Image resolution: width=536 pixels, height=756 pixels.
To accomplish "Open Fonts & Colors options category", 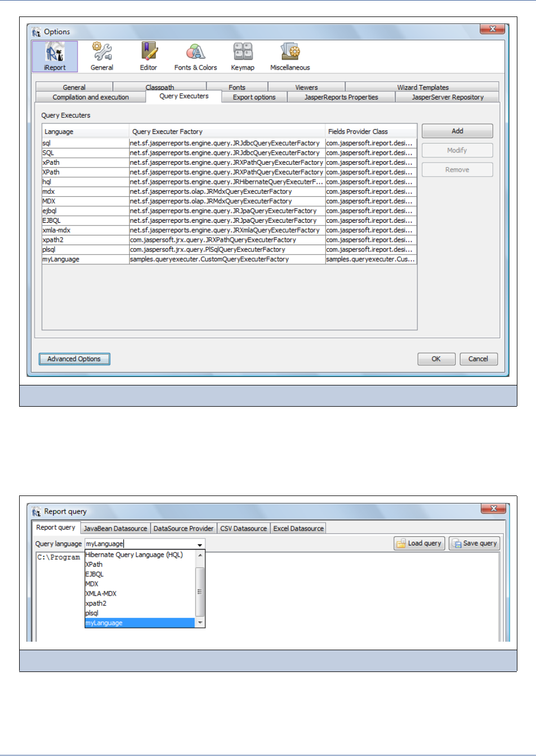I will pos(196,56).
